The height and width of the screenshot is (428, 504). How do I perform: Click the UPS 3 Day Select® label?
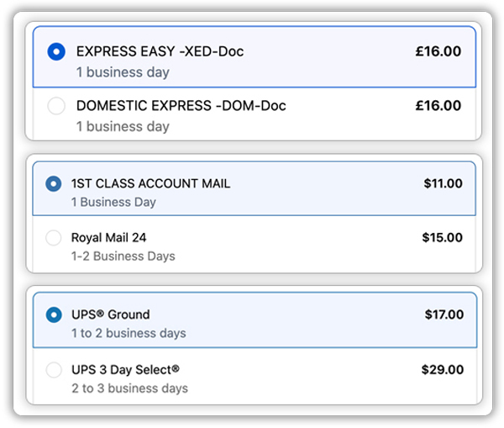[125, 369]
